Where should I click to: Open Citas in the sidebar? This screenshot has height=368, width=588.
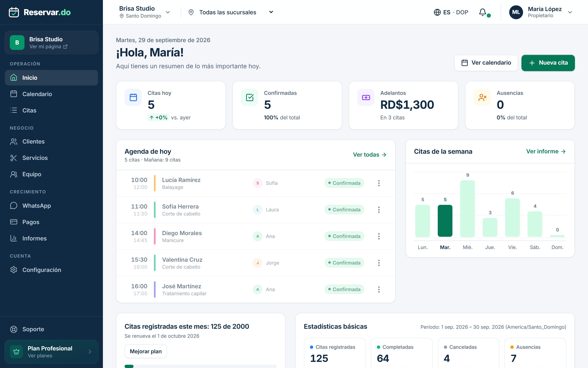coord(51,110)
